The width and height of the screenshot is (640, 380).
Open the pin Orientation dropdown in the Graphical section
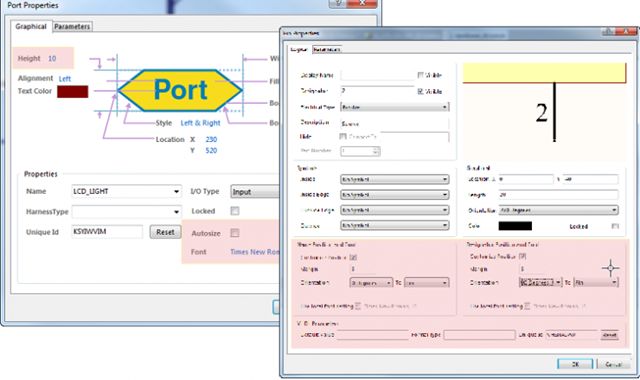pos(558,210)
